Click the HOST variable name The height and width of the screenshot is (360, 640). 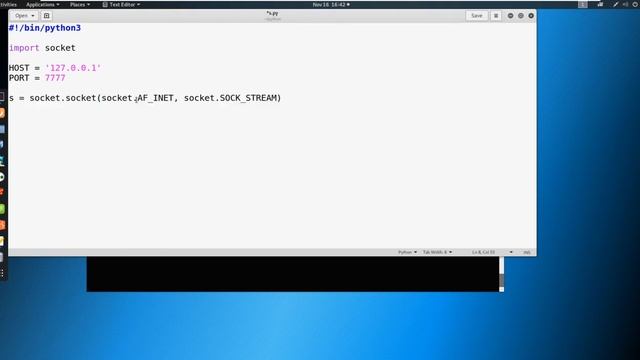point(19,68)
